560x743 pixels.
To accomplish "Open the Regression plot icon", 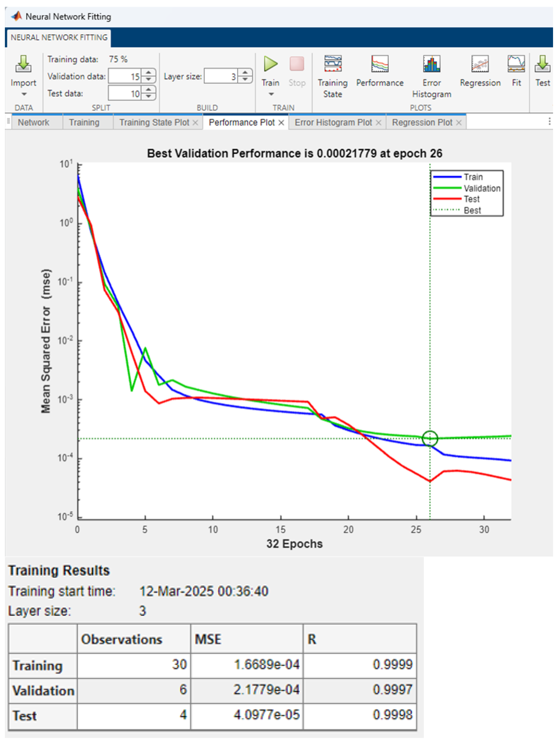I will tap(480, 64).
